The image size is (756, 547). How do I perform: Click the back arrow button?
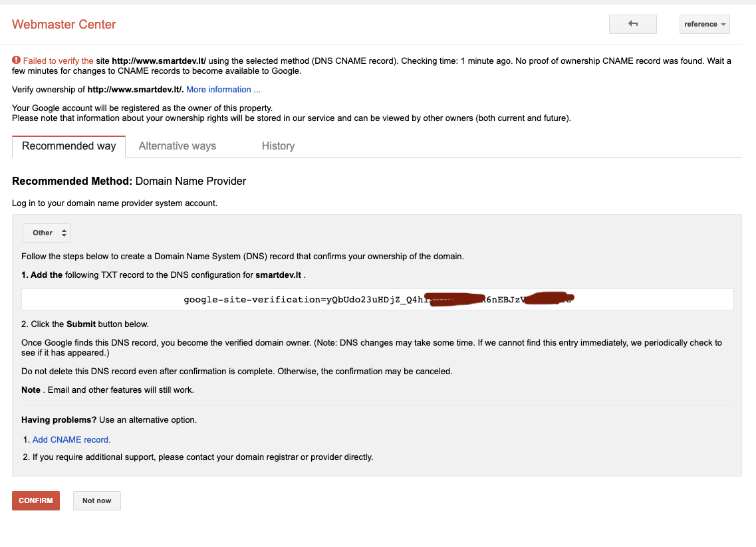(x=632, y=24)
